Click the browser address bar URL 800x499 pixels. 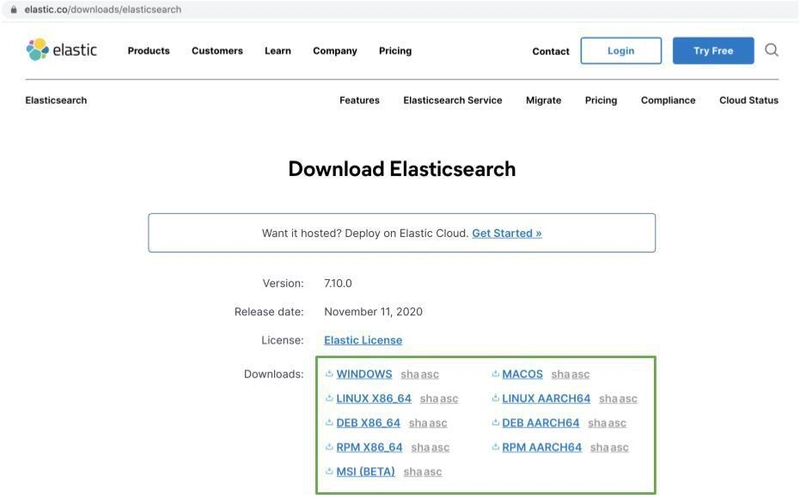pyautogui.click(x=103, y=9)
